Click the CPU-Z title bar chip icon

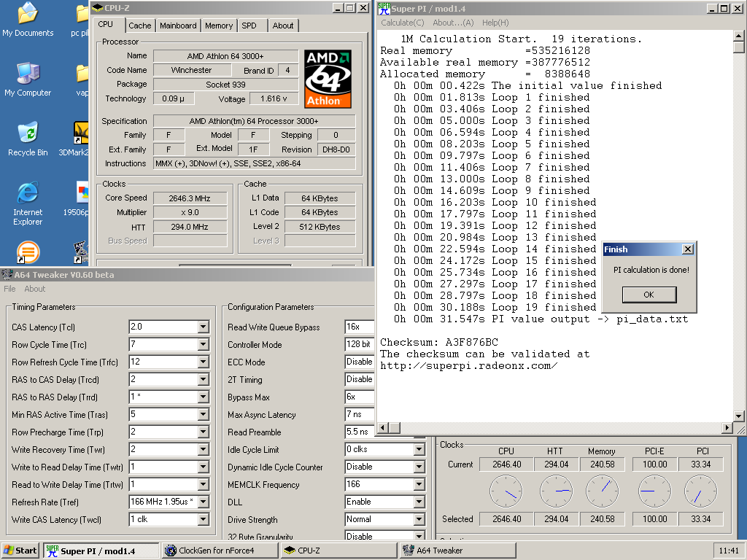(x=97, y=8)
